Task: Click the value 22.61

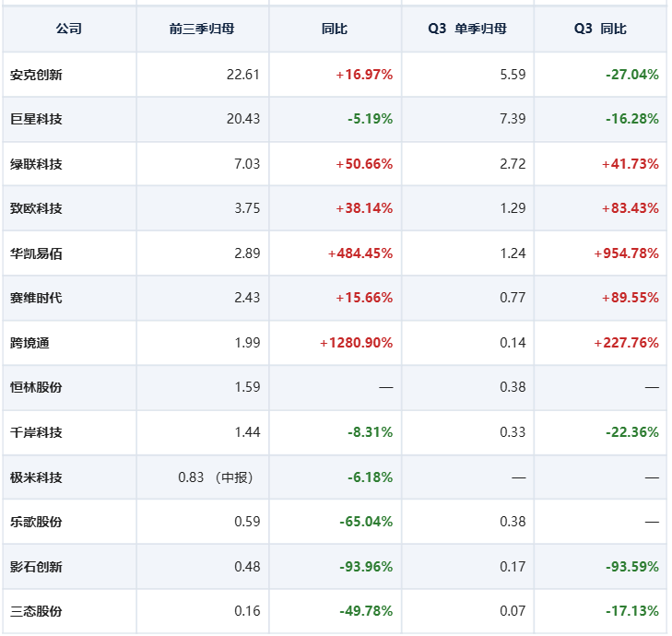Action: pyautogui.click(x=243, y=75)
